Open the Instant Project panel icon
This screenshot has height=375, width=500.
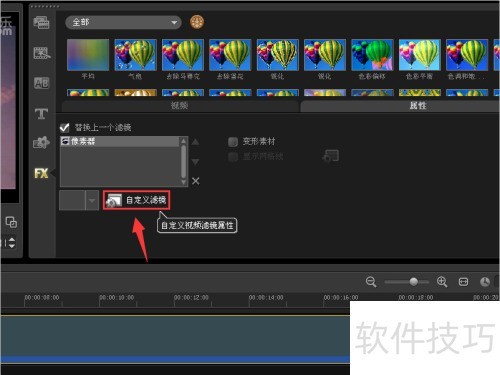pyautogui.click(x=42, y=53)
